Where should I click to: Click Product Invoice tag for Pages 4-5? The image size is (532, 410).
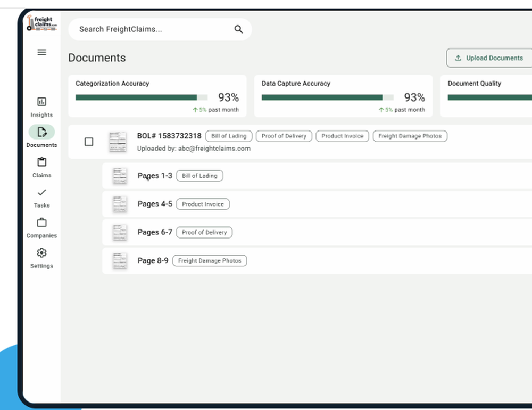click(x=203, y=204)
